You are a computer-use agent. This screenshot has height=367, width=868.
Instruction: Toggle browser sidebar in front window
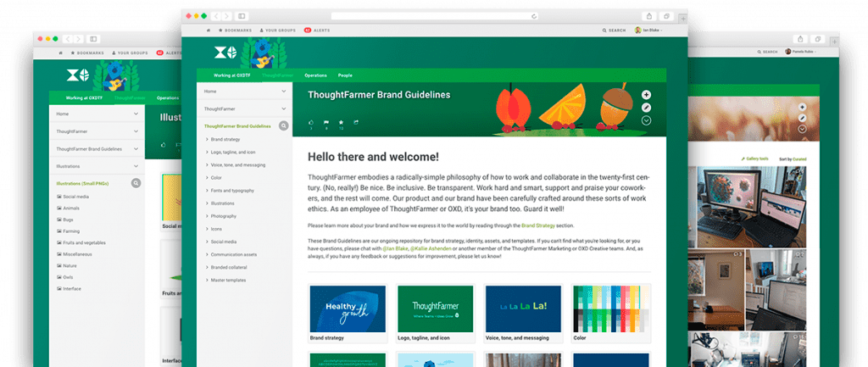pyautogui.click(x=242, y=16)
